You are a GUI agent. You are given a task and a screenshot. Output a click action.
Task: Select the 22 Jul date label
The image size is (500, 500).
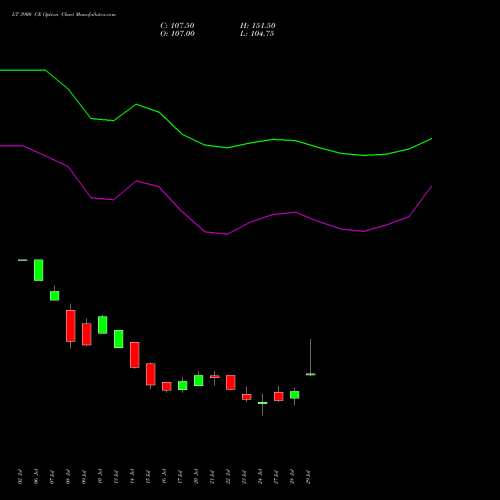pos(228,477)
